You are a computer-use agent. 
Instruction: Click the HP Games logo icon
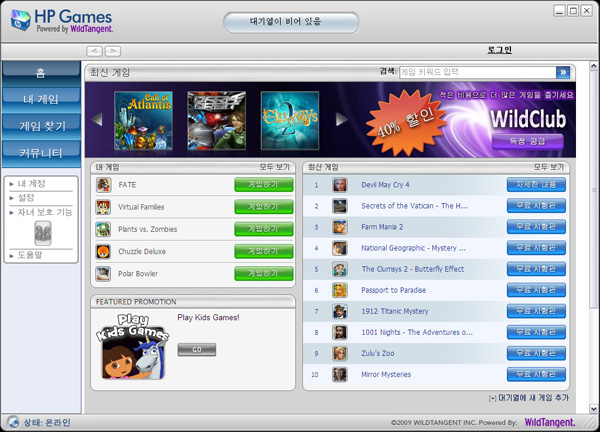pyautogui.click(x=21, y=20)
